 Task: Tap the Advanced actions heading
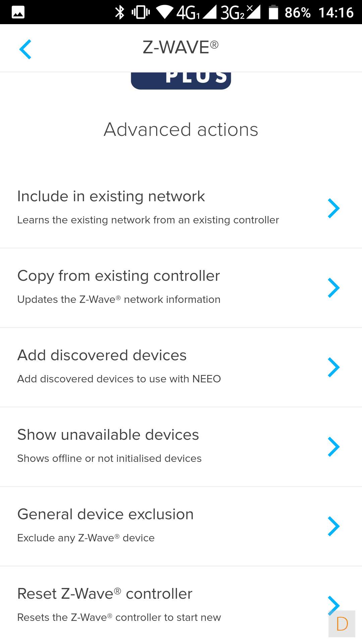181,129
